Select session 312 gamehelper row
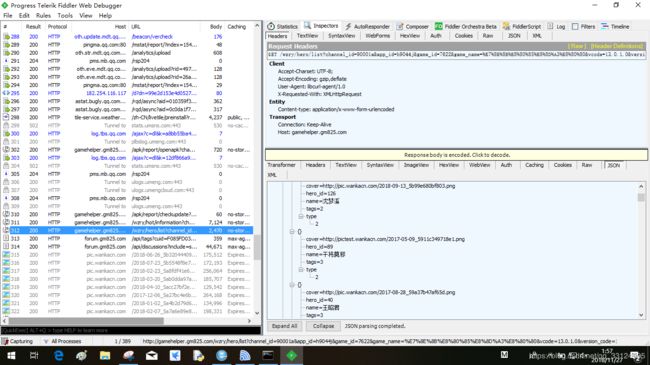Screen dimensions: 650x365 click(127, 230)
